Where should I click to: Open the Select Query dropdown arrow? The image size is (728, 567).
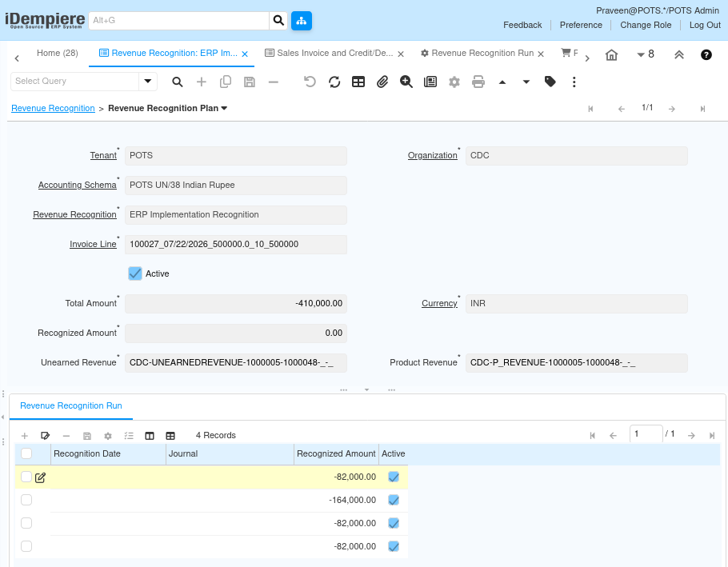coord(148,82)
